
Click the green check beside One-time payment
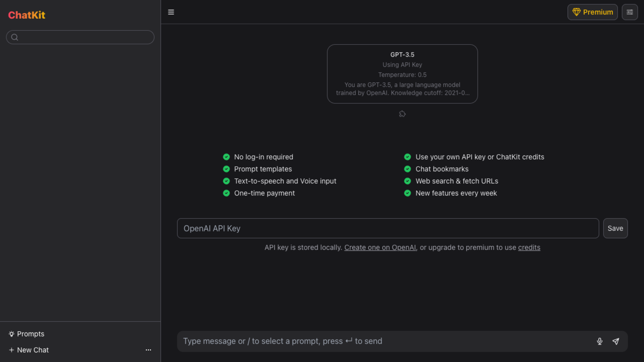click(x=226, y=193)
